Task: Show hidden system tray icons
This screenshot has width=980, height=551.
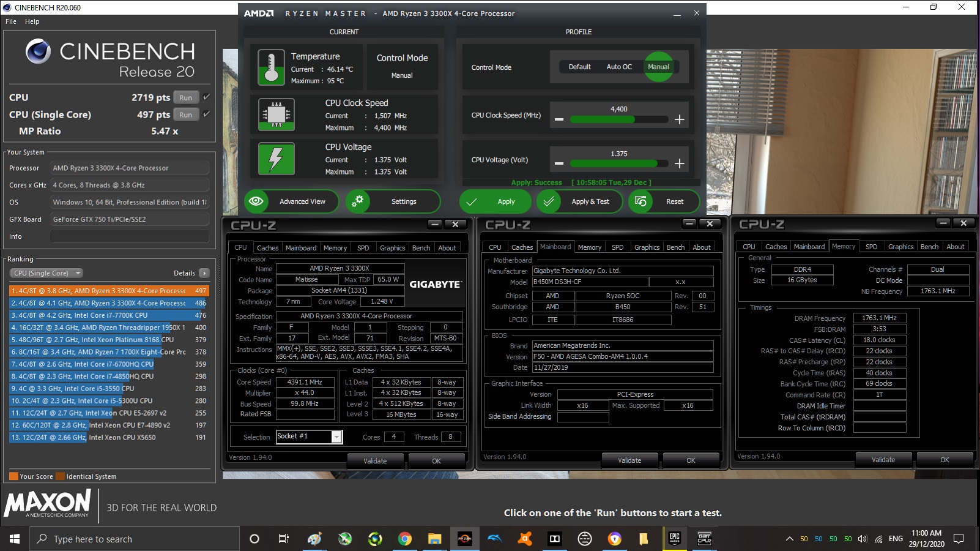Action: pos(789,539)
